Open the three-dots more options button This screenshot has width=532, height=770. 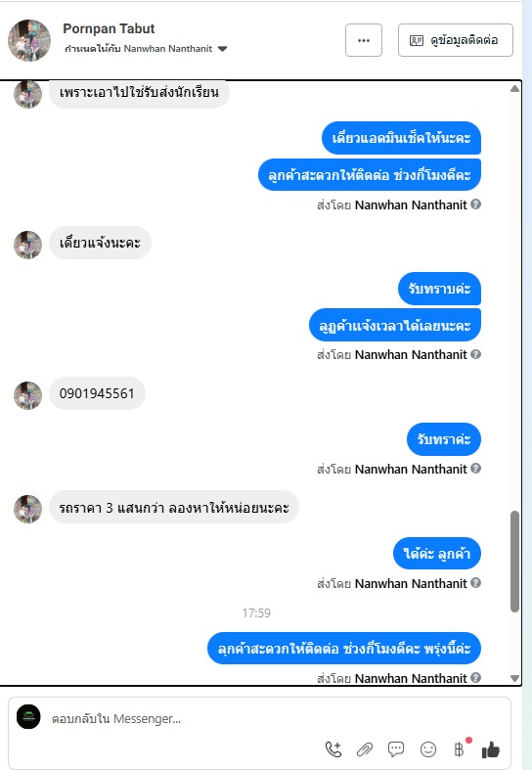(x=364, y=40)
